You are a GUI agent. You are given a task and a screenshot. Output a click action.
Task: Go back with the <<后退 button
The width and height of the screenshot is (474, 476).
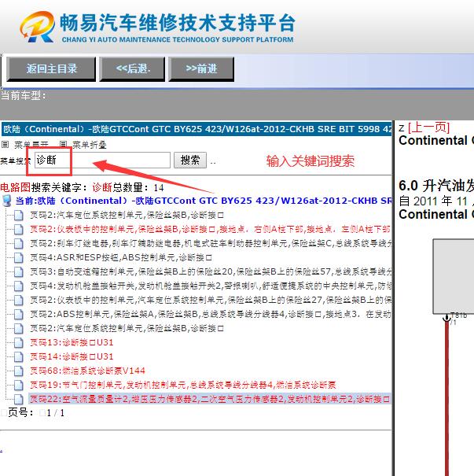pos(132,69)
